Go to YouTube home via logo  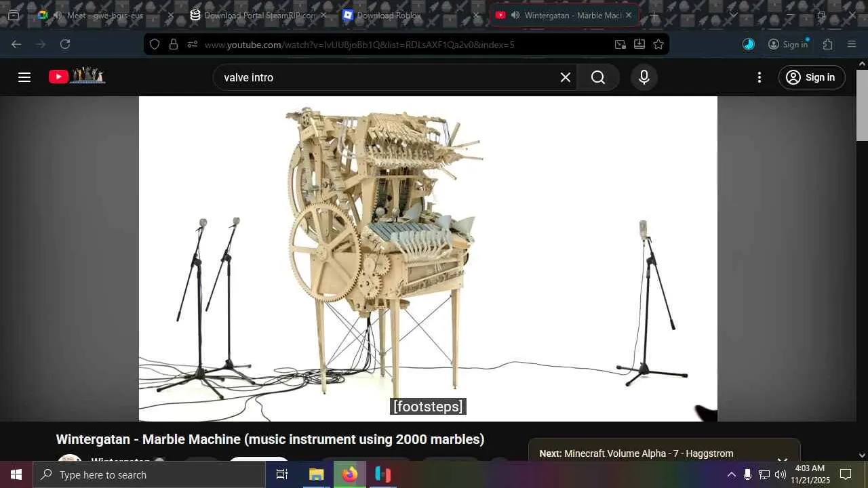pos(77,76)
